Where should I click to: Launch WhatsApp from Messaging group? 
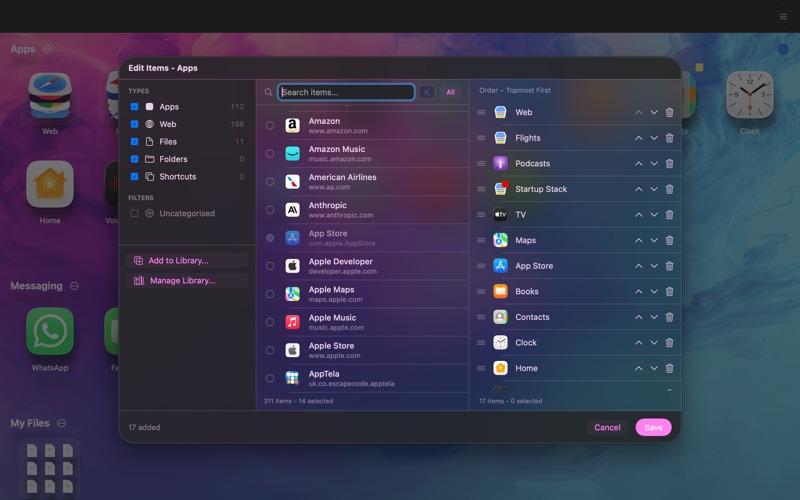pos(49,331)
